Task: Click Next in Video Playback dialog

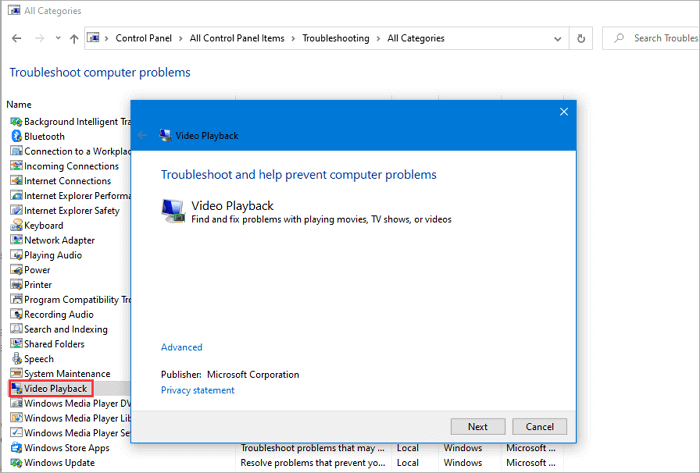Action: pos(478,426)
